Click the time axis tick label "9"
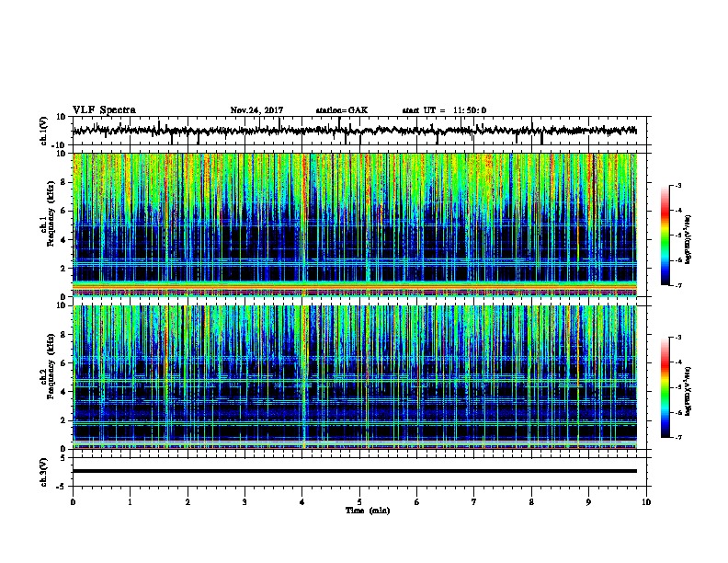 pyautogui.click(x=588, y=502)
